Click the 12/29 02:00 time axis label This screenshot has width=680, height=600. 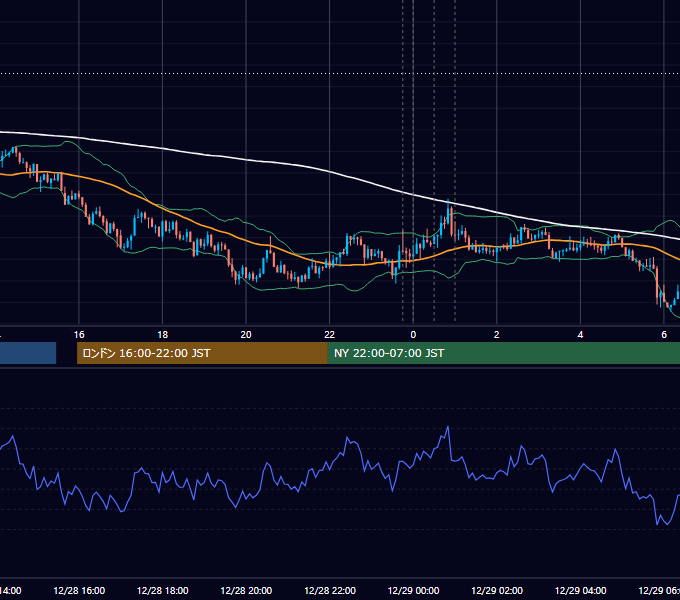(497, 590)
